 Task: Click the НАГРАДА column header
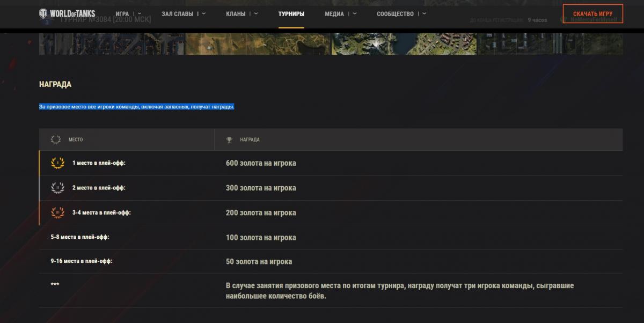pos(250,140)
